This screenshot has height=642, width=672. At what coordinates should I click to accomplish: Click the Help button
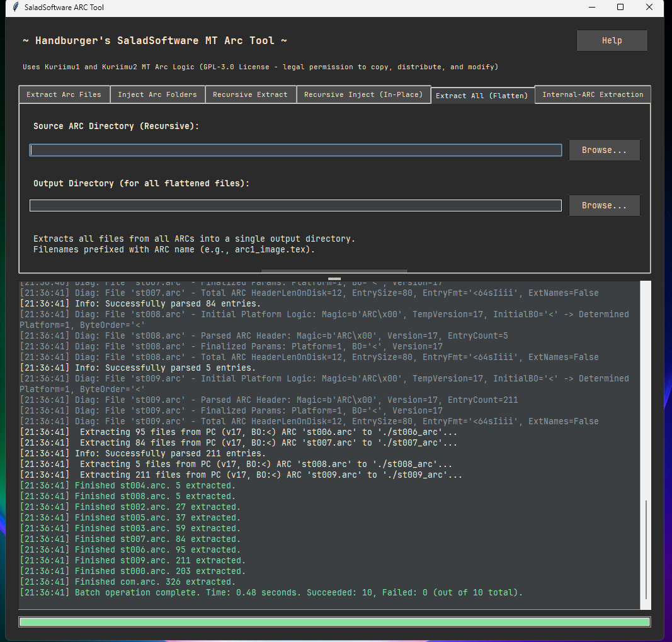click(612, 40)
